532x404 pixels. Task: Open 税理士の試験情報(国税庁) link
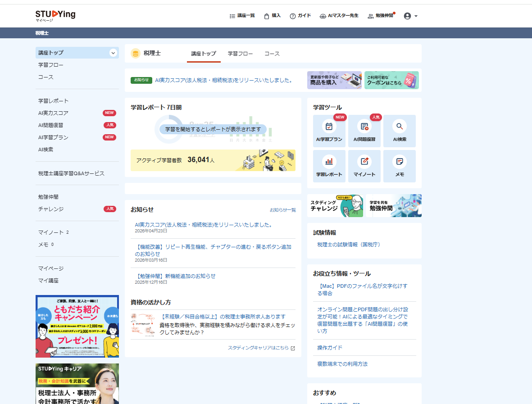(349, 245)
